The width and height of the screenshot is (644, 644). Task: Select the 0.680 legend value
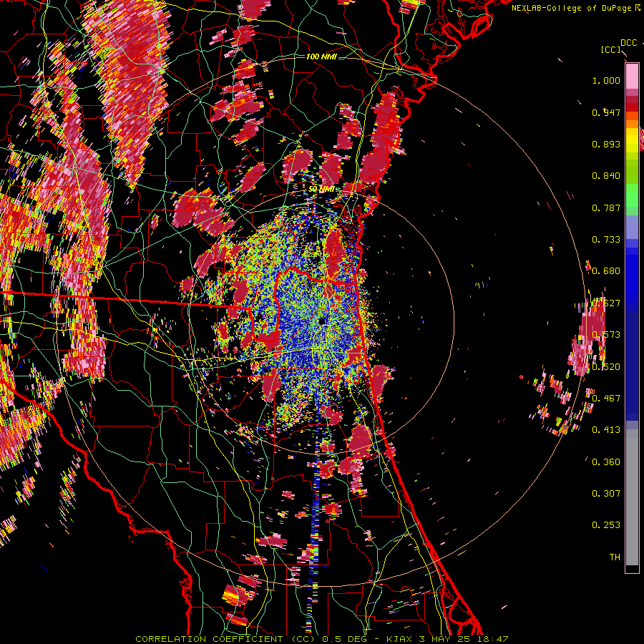pyautogui.click(x=606, y=271)
